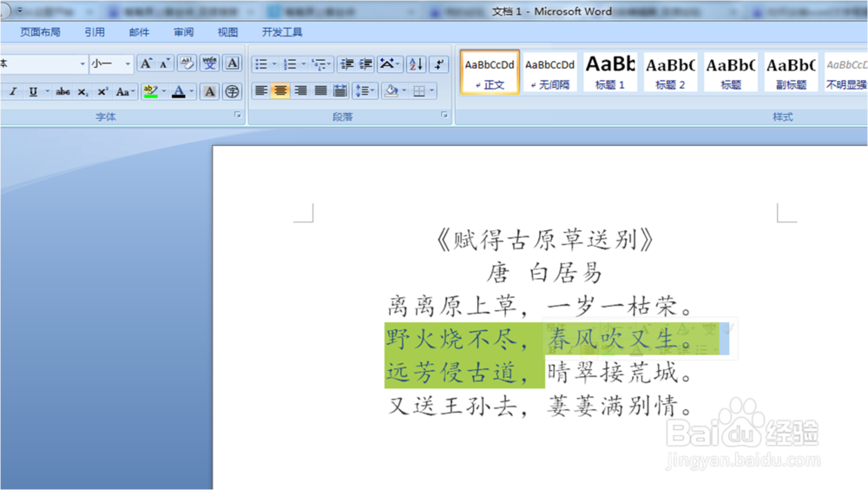868x490 pixels.
Task: Align text to the right
Action: (x=300, y=90)
